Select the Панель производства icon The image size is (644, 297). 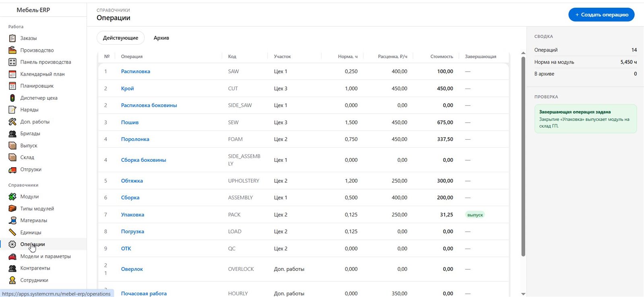pos(12,62)
